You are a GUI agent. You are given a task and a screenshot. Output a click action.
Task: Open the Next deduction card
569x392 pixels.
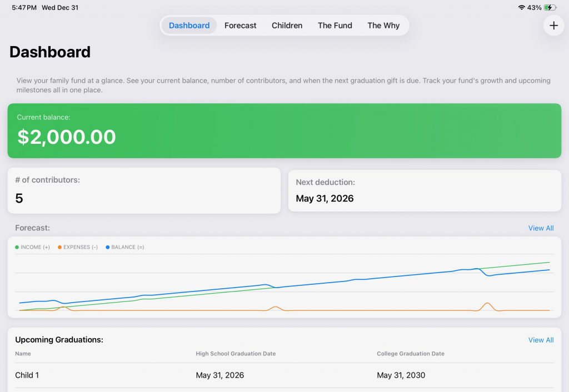(425, 190)
